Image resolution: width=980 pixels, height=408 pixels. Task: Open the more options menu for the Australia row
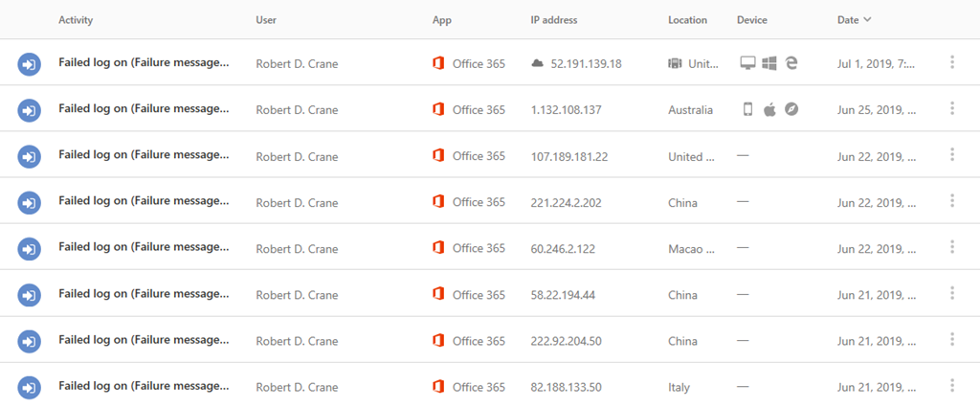(951, 109)
